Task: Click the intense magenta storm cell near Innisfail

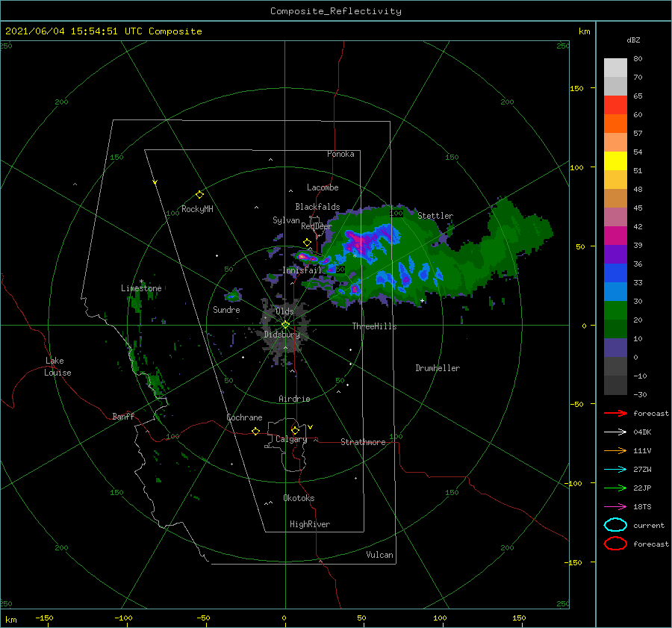Action: 303,257
